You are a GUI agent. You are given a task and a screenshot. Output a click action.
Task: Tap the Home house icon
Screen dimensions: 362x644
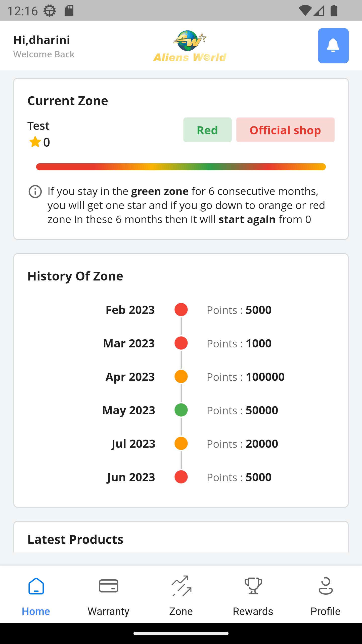click(x=36, y=586)
